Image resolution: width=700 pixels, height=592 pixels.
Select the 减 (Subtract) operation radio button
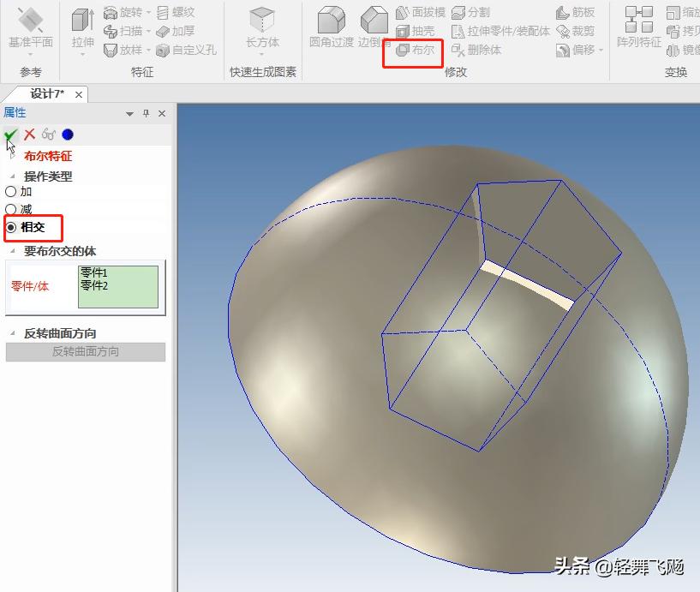click(12, 210)
